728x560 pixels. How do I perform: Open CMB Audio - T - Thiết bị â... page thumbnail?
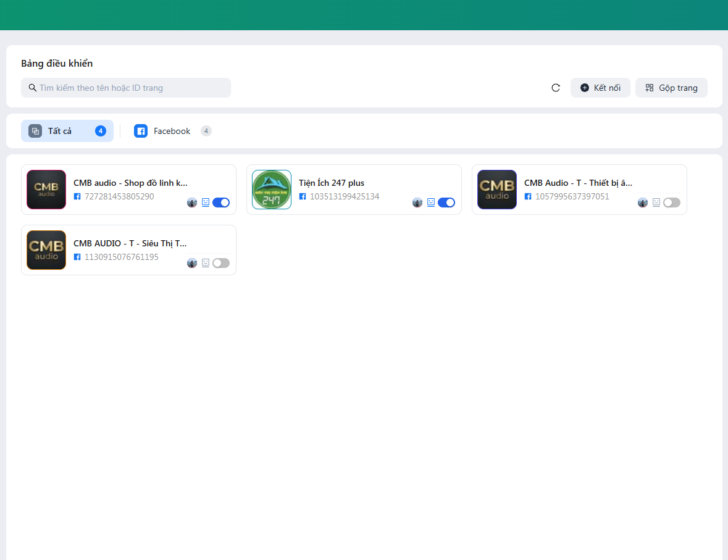(x=497, y=190)
